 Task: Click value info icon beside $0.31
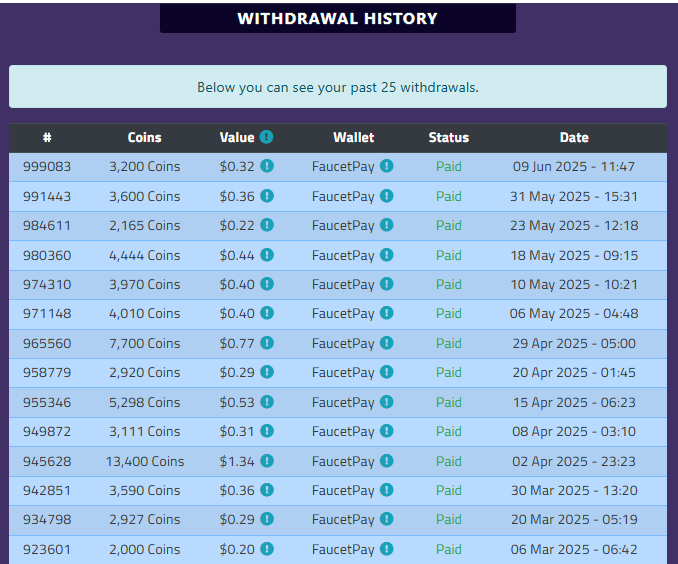[x=267, y=431]
